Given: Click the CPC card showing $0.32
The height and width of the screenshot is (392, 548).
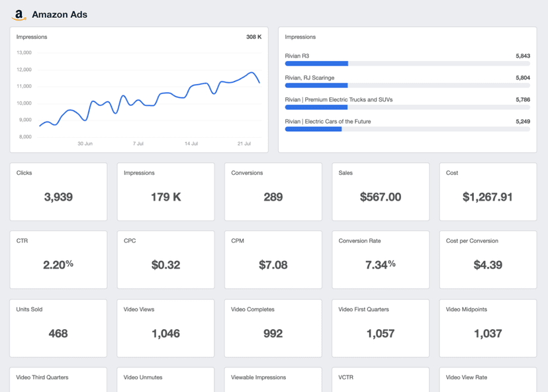Looking at the screenshot, I should tap(165, 260).
